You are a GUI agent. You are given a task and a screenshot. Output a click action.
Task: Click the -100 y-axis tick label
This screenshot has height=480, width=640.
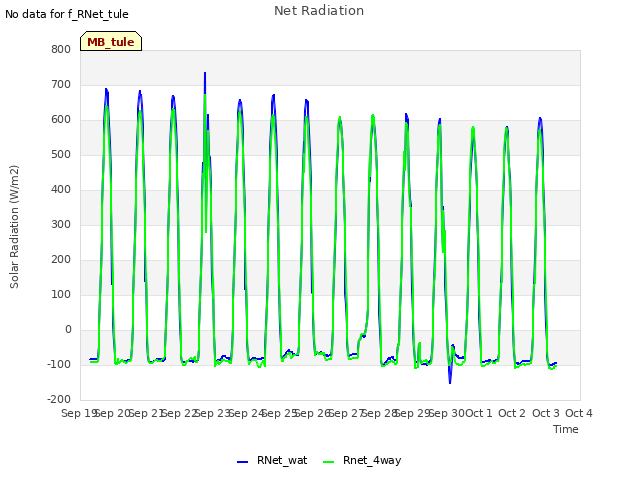coord(59,364)
